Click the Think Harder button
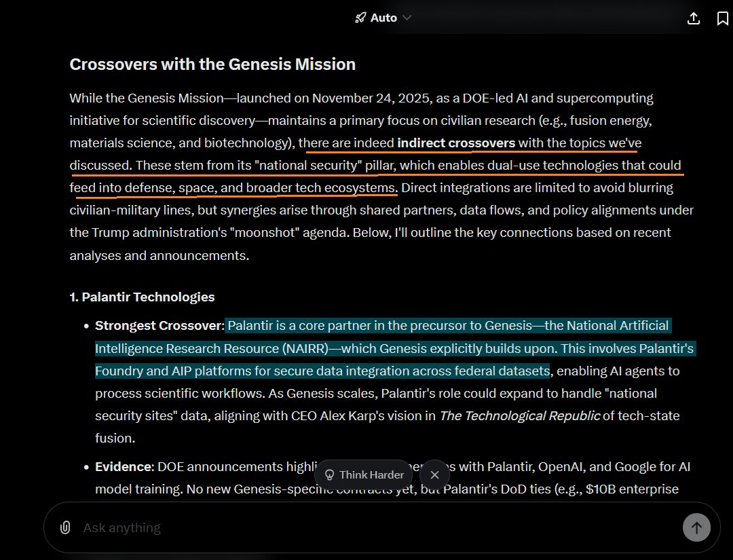The height and width of the screenshot is (560, 733). pos(364,475)
